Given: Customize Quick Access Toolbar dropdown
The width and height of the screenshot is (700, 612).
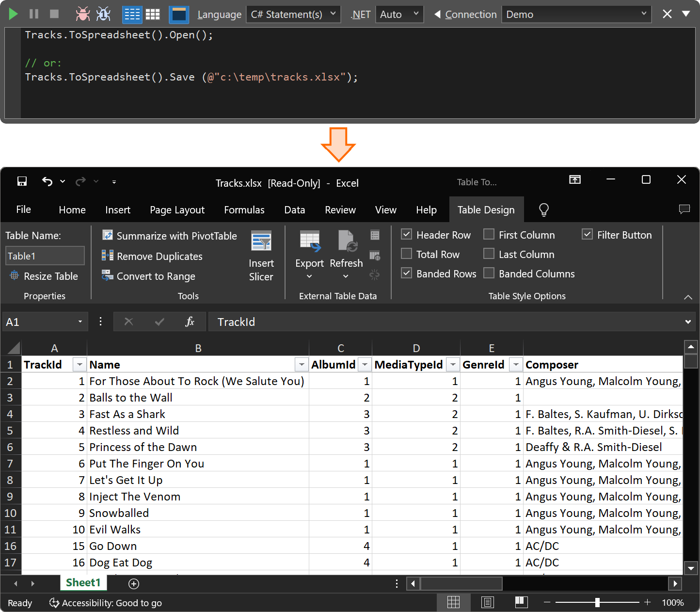Looking at the screenshot, I should 114,182.
